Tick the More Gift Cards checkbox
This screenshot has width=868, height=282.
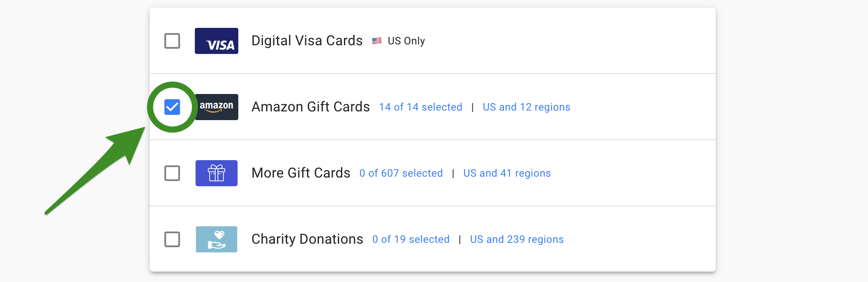172,173
